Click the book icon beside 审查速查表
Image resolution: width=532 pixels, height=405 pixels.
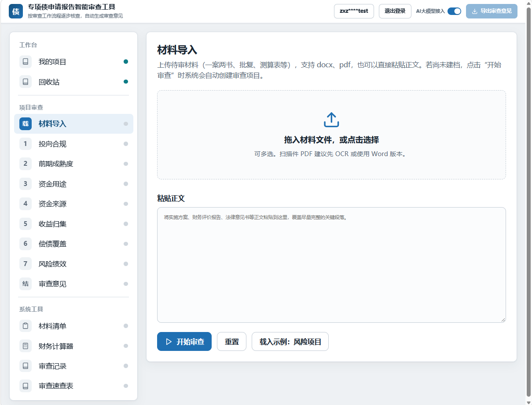(x=26, y=386)
